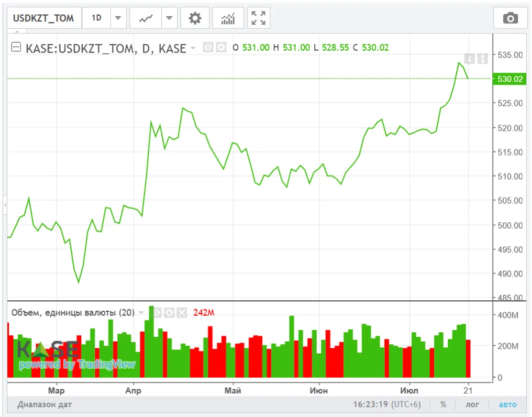Open settings for the volume indicator
Screen dimensions: 532x417
pos(169,313)
